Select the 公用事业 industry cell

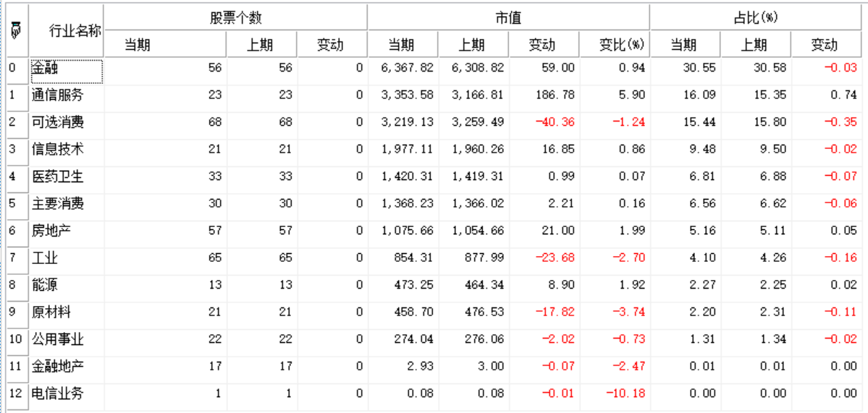(67, 340)
